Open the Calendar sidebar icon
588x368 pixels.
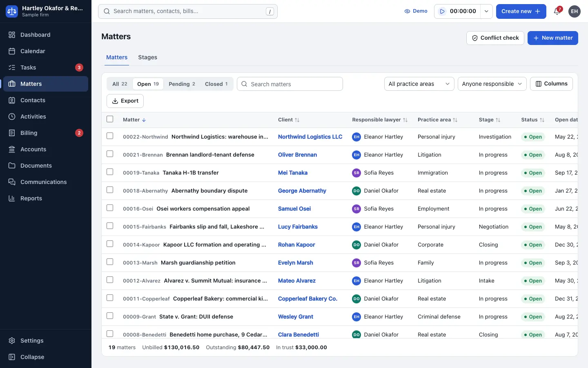[12, 51]
